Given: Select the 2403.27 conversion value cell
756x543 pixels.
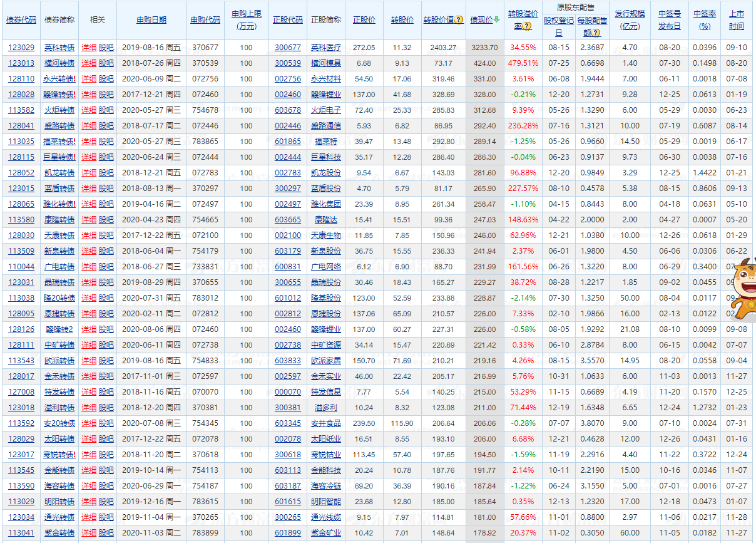Looking at the screenshot, I should tap(442, 48).
